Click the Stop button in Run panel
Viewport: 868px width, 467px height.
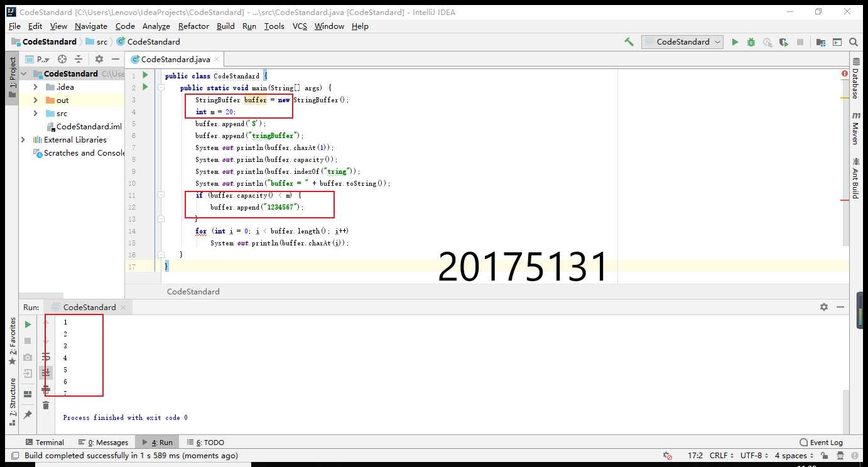(x=28, y=340)
